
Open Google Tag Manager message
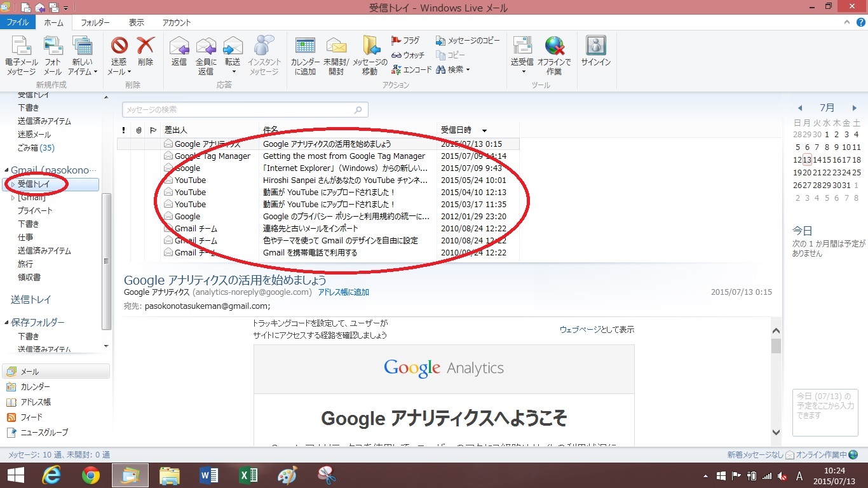click(318, 156)
